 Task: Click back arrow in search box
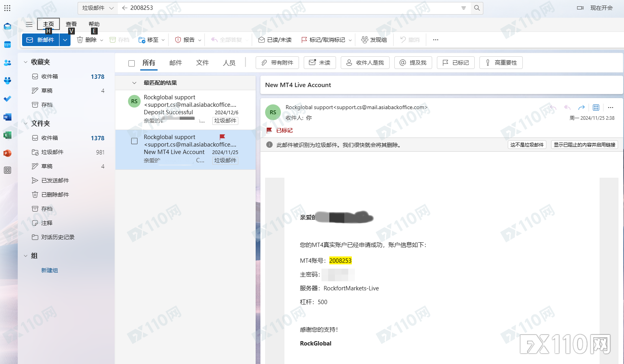(x=124, y=8)
